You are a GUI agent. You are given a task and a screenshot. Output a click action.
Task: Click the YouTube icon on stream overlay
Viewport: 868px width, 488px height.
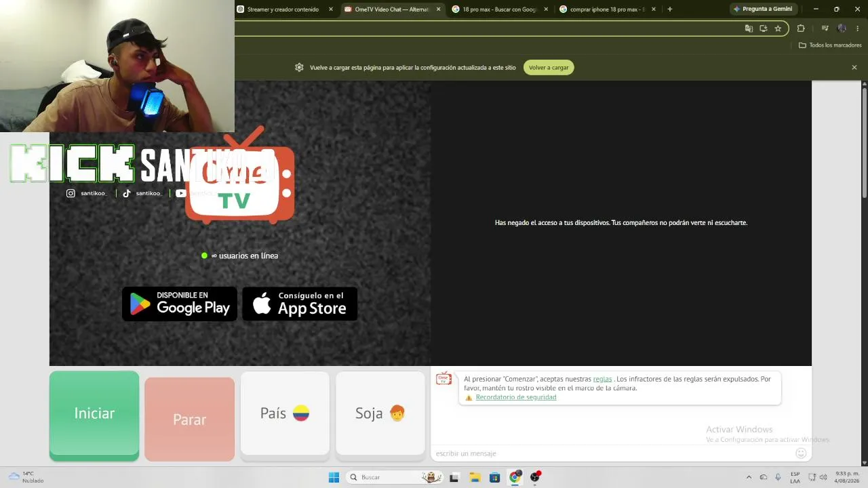coord(181,193)
